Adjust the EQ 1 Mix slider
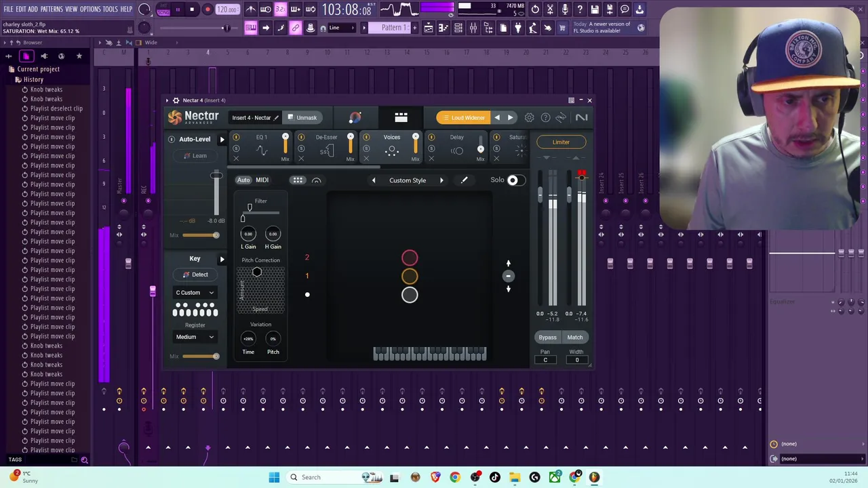 [285, 144]
